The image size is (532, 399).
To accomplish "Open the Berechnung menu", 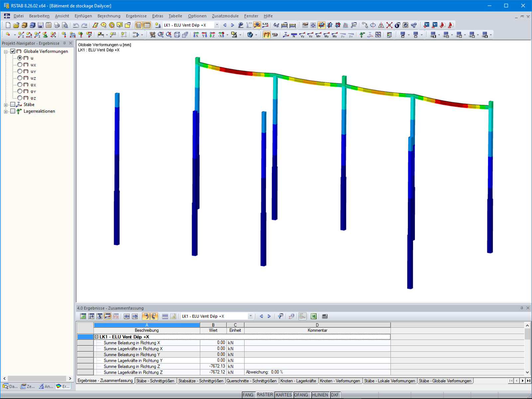I will coord(109,16).
